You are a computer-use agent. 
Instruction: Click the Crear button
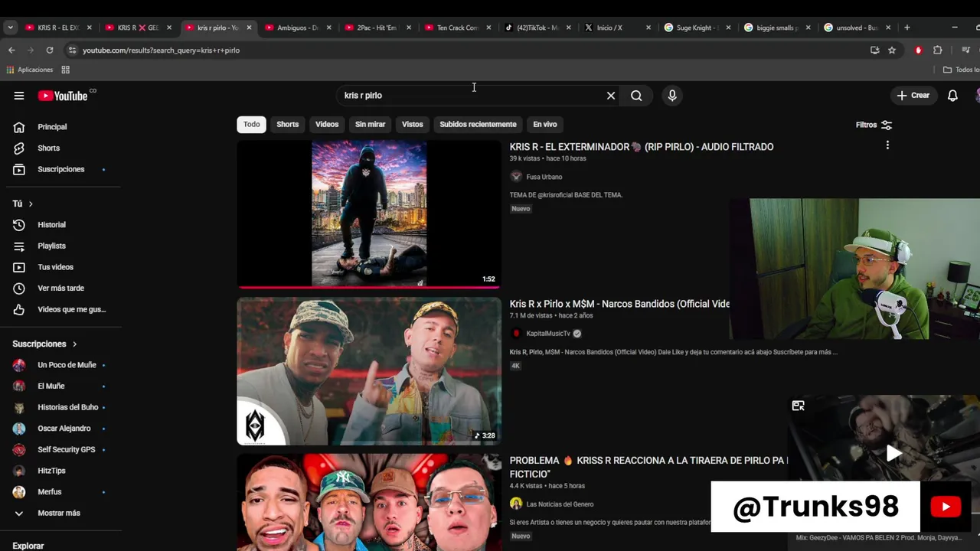point(913,96)
